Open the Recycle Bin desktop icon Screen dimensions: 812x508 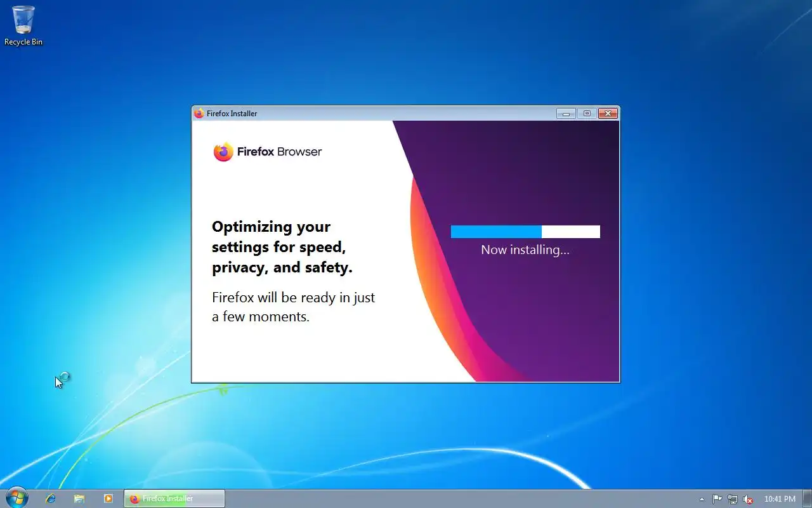click(23, 25)
